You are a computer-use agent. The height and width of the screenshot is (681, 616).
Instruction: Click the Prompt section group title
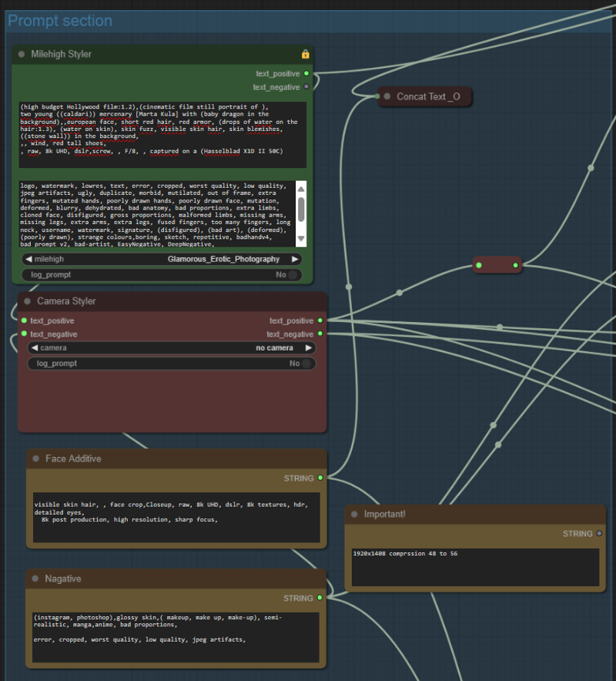[60, 21]
